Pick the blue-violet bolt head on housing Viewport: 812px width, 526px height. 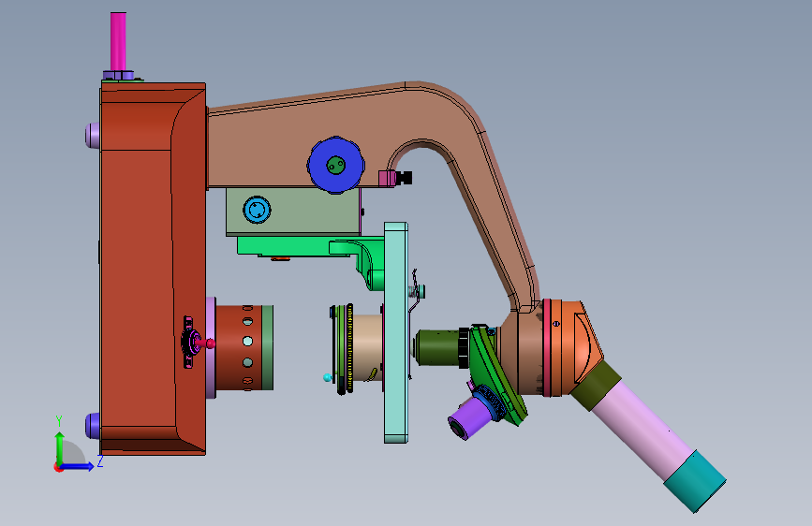92,426
